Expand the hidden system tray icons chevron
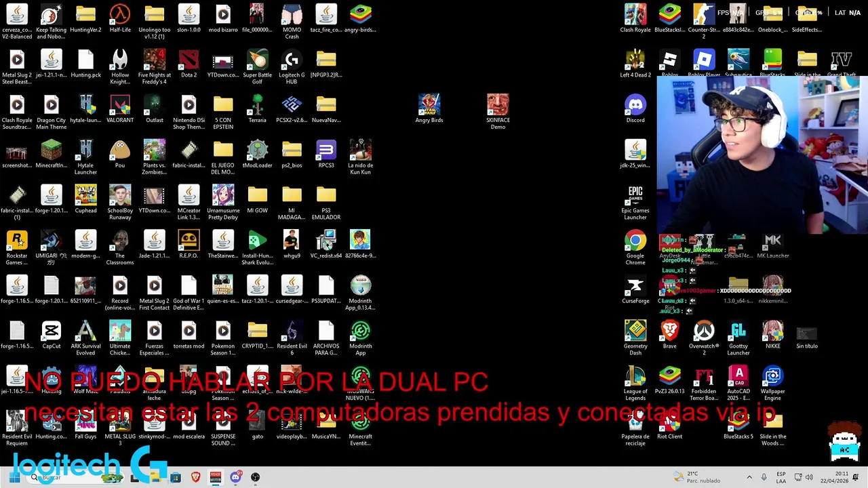Viewport: 868px width, 488px height. 749,477
